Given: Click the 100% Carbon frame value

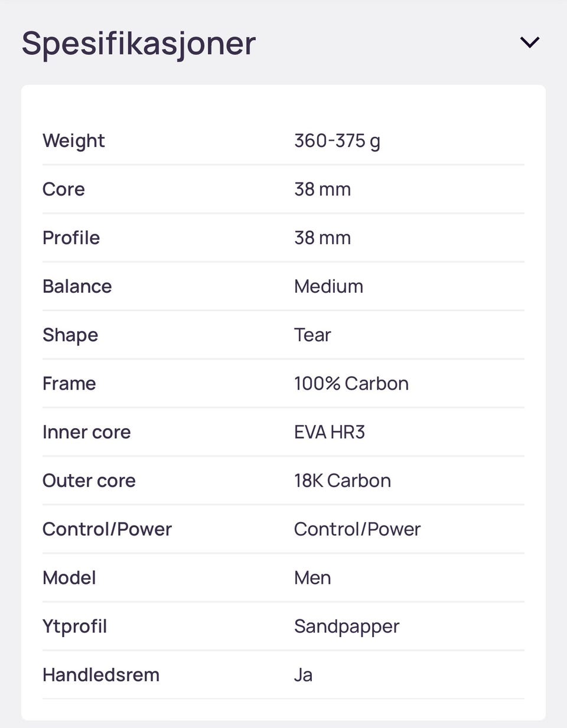Looking at the screenshot, I should coord(351,384).
